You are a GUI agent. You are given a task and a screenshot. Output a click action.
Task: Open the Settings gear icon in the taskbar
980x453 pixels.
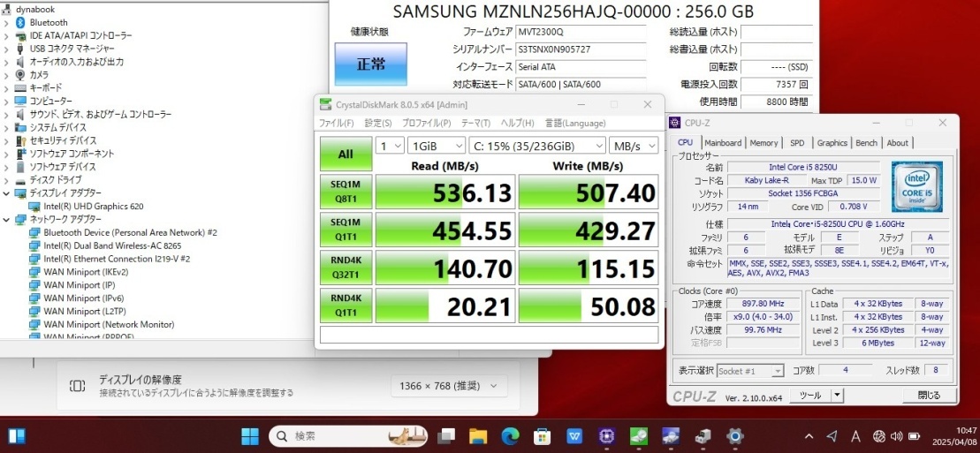(735, 435)
